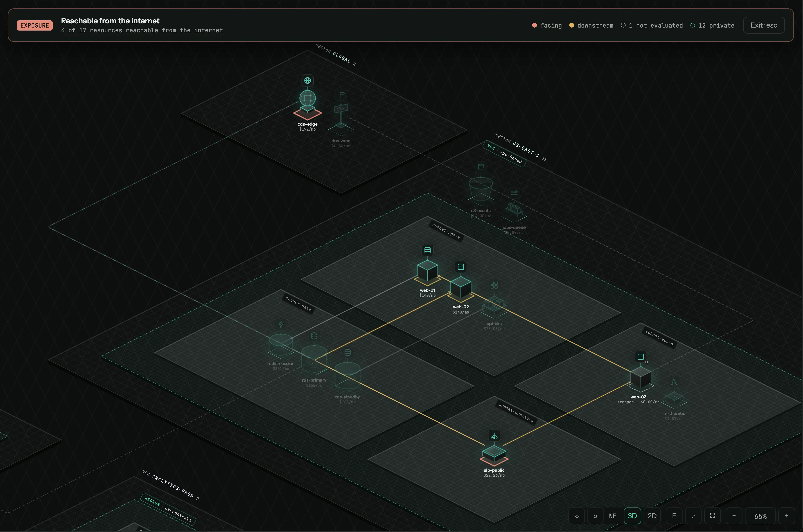Click the fullscreen brackets icon
This screenshot has height=532, width=803.
(712, 516)
